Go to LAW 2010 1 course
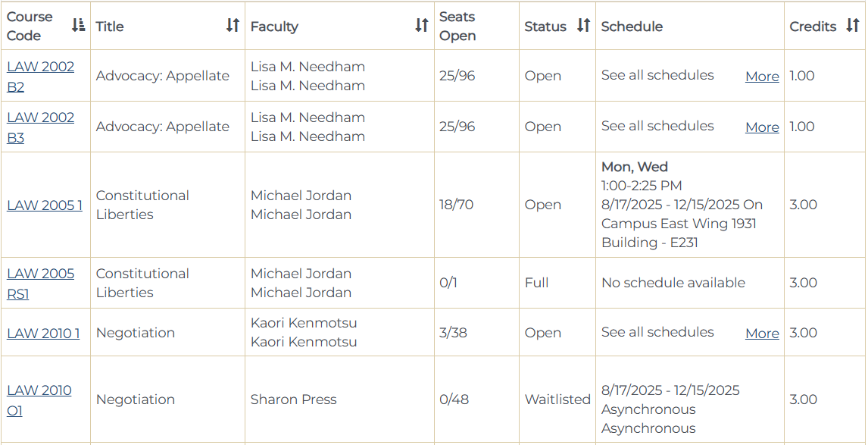This screenshot has height=445, width=868. [43, 333]
